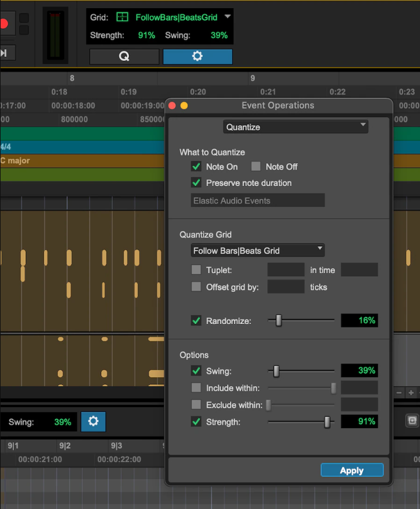Click the Swing 39% value field in dialog
The height and width of the screenshot is (509, 420).
coord(359,371)
